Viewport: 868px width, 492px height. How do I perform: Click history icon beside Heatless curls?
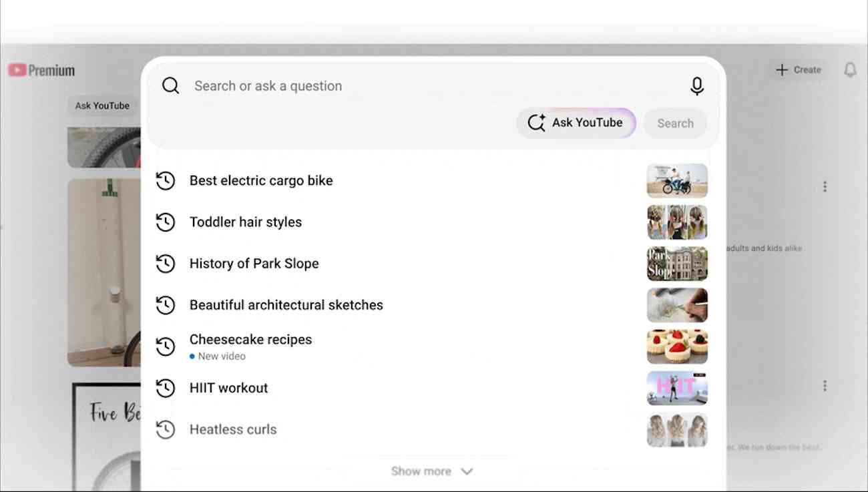165,429
